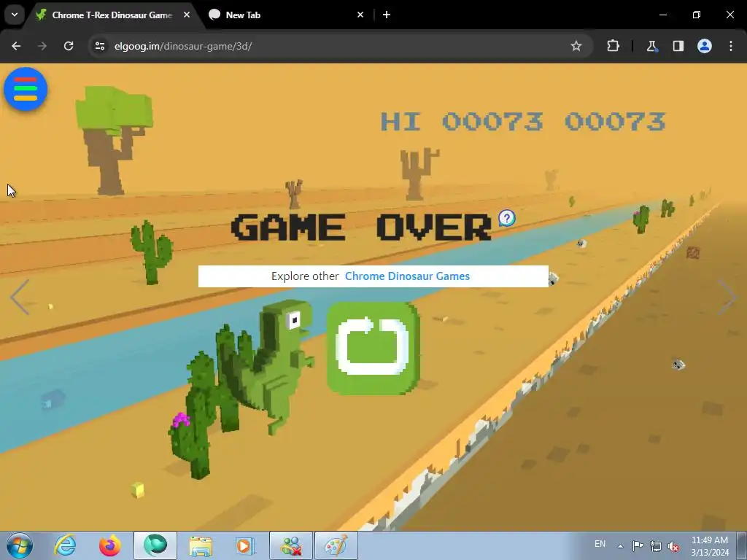Open the Paint taskbar icon
This screenshot has height=560, width=747.
336,545
